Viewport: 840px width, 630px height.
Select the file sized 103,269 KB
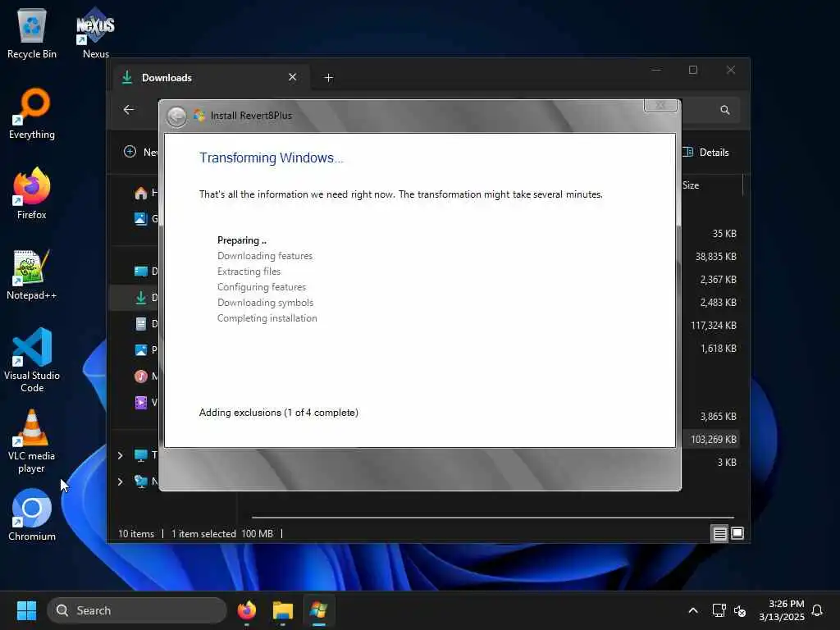tap(713, 440)
